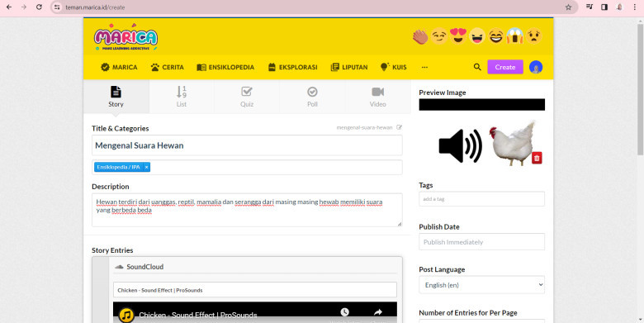Remove the Ensiklopedia / IPA category tag
The height and width of the screenshot is (323, 644).
(147, 167)
